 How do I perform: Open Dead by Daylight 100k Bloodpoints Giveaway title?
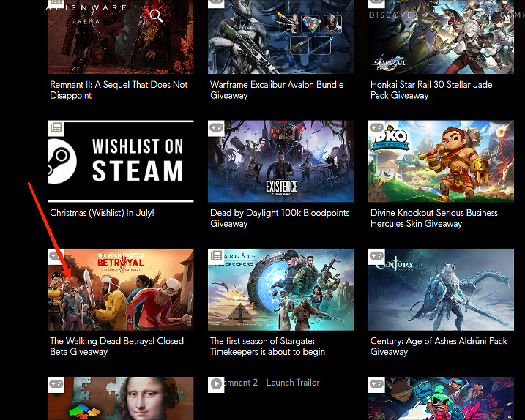pos(279,218)
